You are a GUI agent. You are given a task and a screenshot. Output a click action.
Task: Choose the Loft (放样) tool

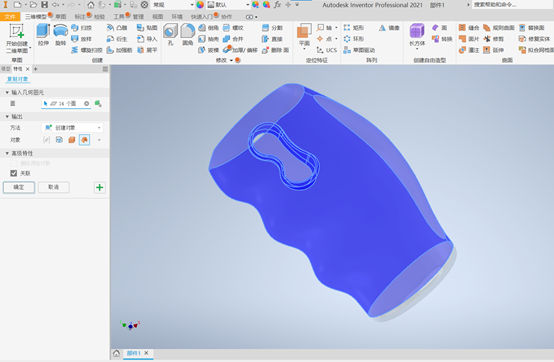pos(82,39)
